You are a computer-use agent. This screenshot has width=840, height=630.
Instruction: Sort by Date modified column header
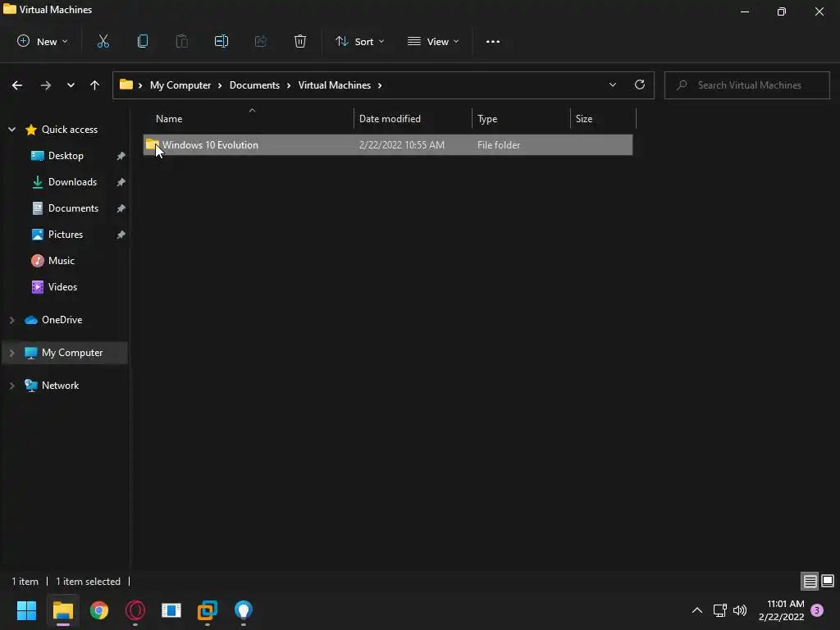pyautogui.click(x=413, y=119)
